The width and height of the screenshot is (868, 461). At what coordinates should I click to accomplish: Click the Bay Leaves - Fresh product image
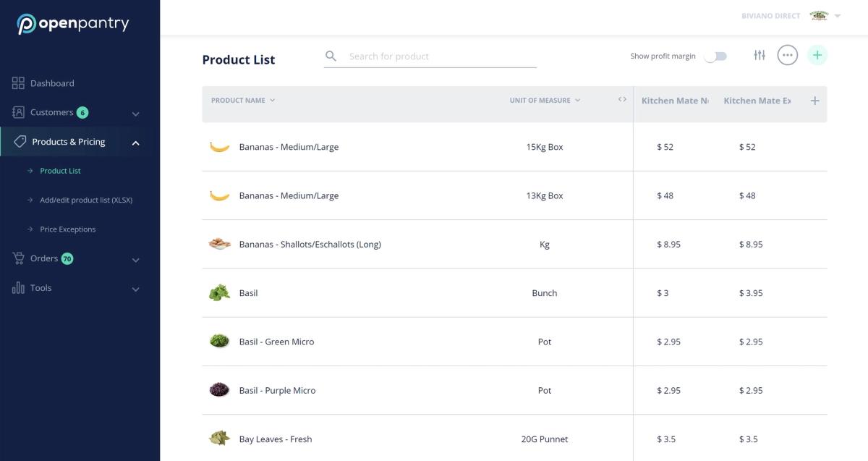(x=219, y=439)
